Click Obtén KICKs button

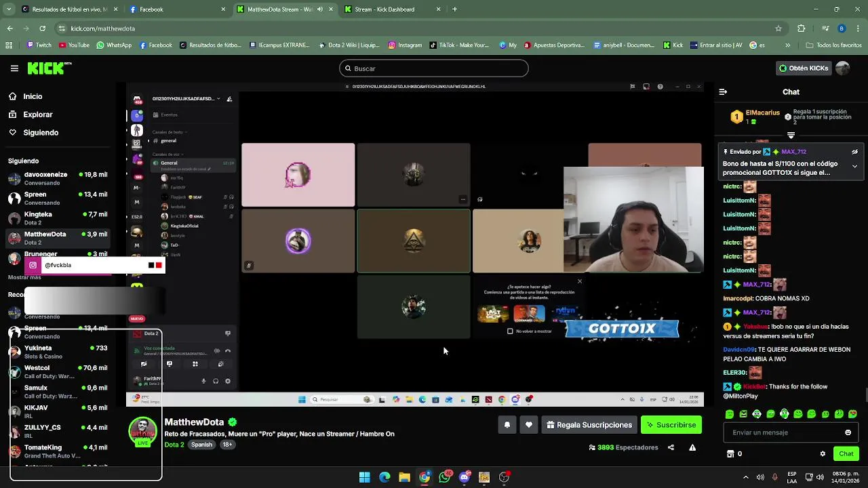(804, 68)
